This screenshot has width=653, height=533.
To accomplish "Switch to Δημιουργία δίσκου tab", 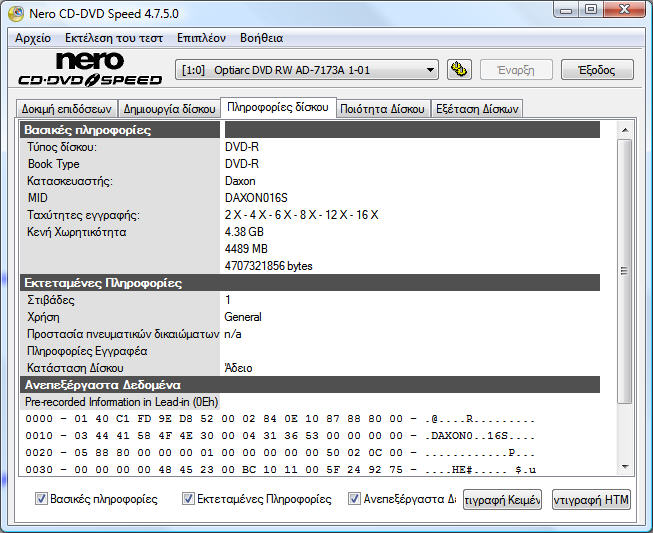I will coord(169,109).
